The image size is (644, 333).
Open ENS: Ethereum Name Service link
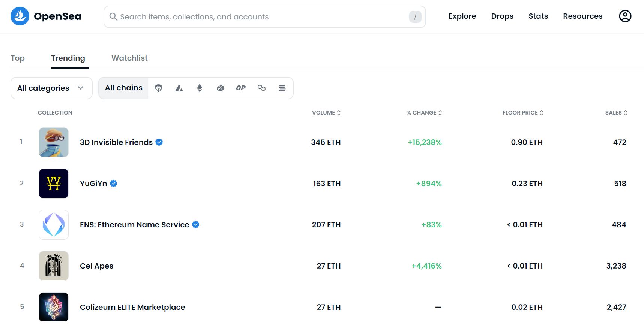point(134,225)
